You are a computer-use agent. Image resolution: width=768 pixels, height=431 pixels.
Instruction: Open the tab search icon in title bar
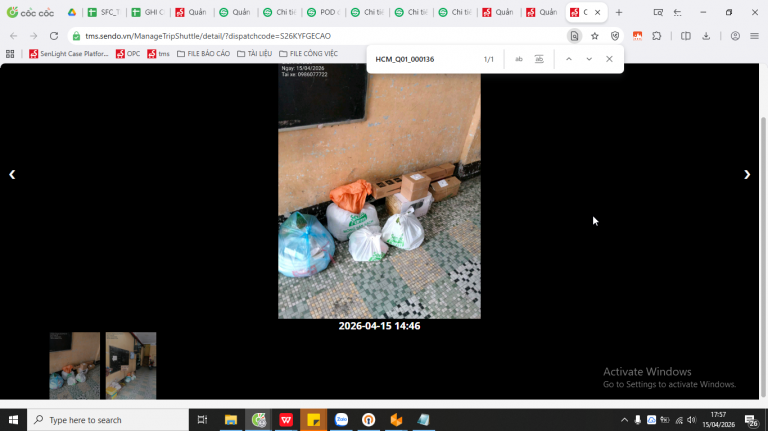(658, 12)
